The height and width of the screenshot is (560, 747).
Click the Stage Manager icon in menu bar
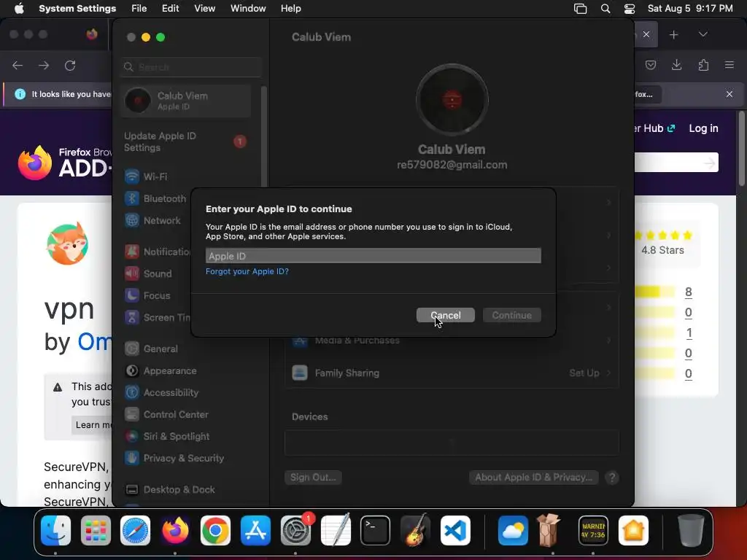[580, 9]
